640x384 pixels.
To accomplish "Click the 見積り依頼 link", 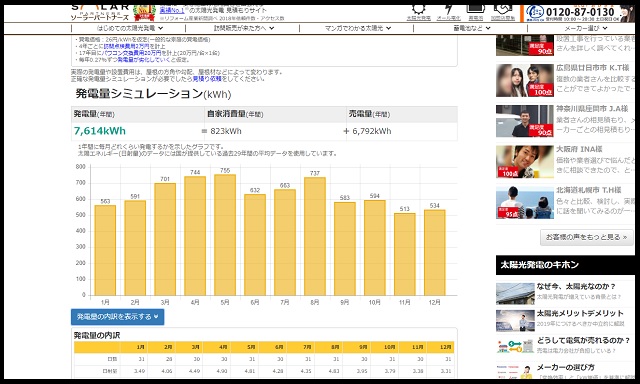I will [207, 79].
